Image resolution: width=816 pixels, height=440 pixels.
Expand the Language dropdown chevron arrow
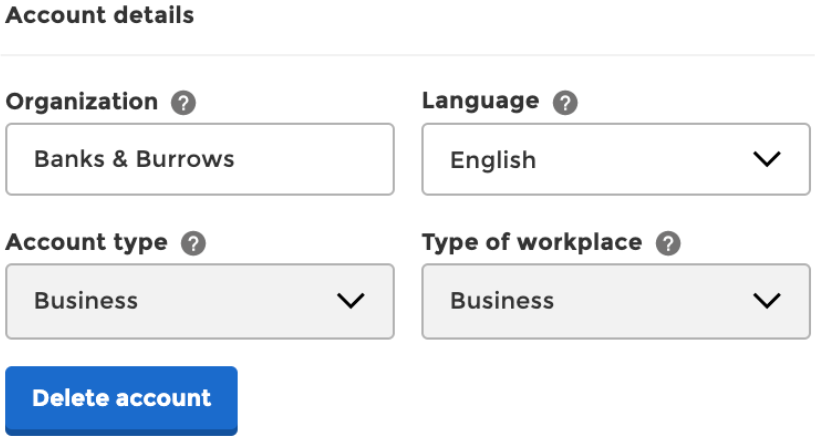click(x=767, y=159)
